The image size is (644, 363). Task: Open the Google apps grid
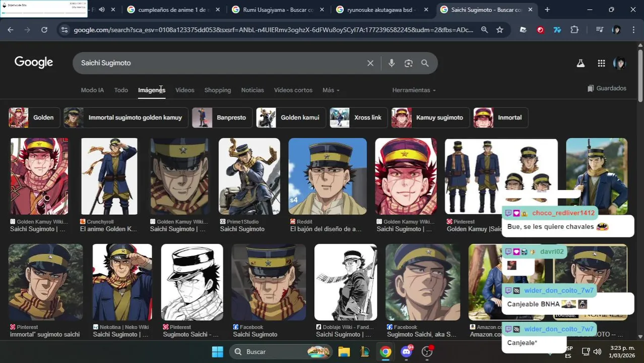click(601, 63)
